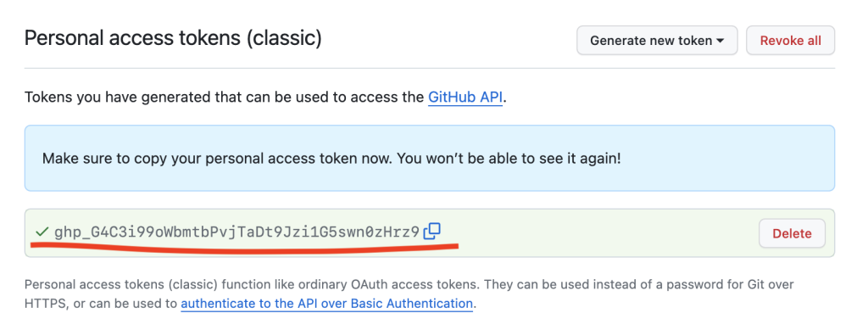The image size is (868, 330).
Task: Click the red Revoke all button
Action: click(x=791, y=41)
